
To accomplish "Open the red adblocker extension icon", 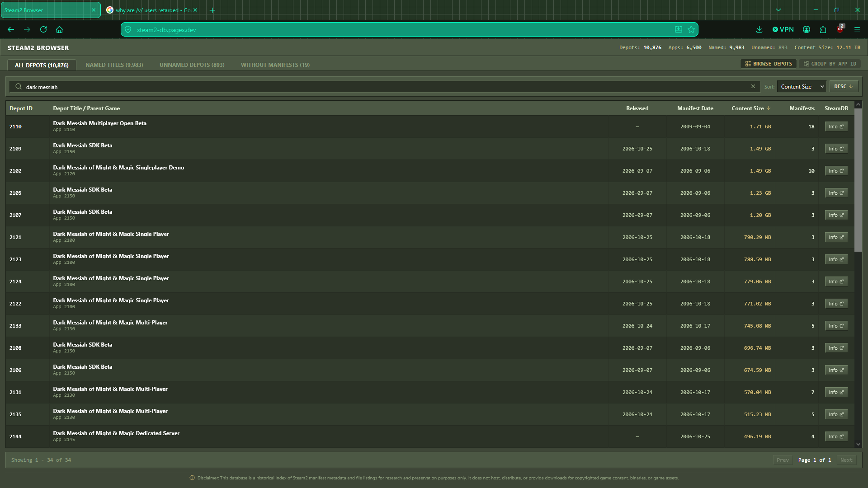I will 840,29.
